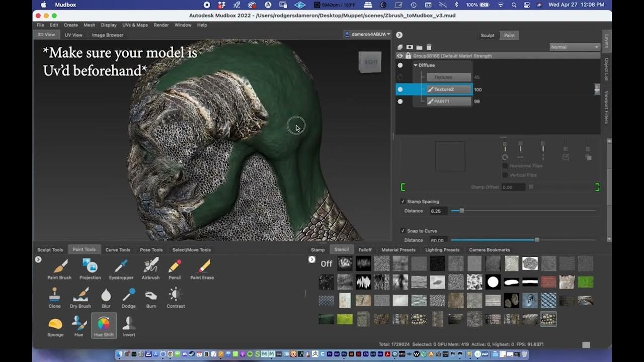
Task: Switch to the Falloff tab
Action: (x=365, y=250)
